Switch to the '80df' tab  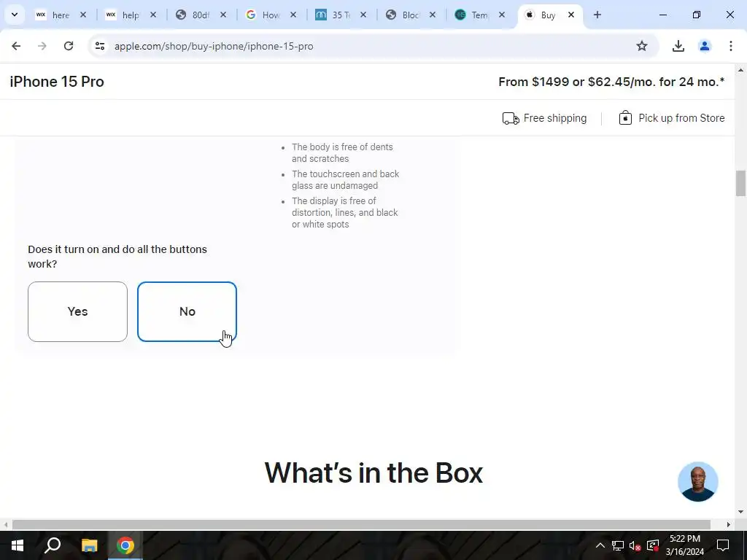[193, 15]
